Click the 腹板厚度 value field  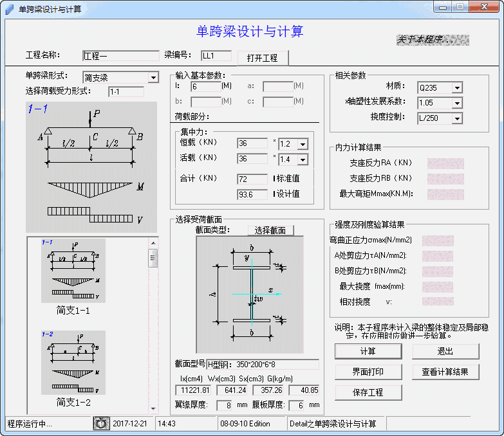[x=296, y=406]
